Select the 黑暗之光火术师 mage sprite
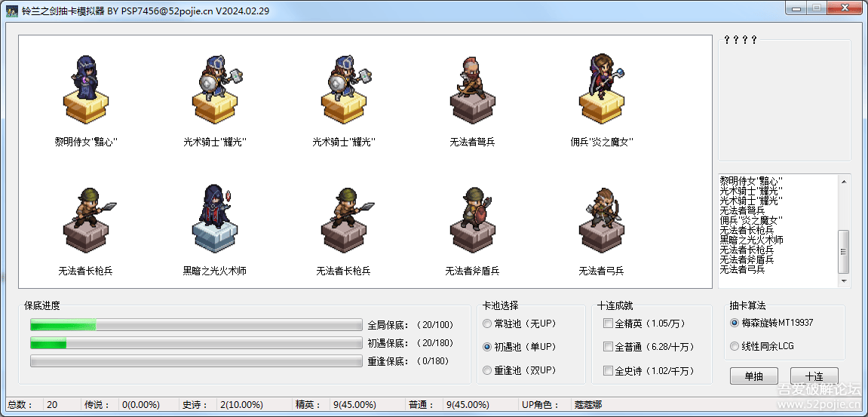 (215, 219)
